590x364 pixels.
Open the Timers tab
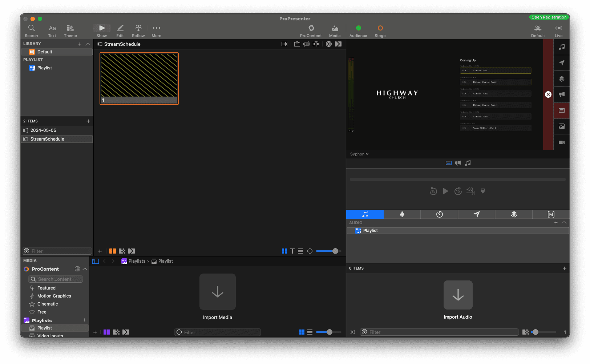click(x=439, y=214)
